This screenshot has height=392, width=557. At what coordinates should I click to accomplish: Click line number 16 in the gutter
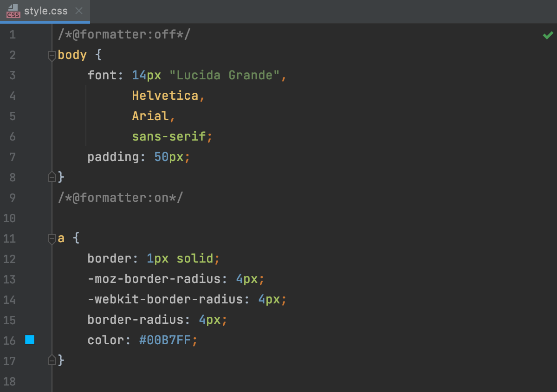coord(10,340)
